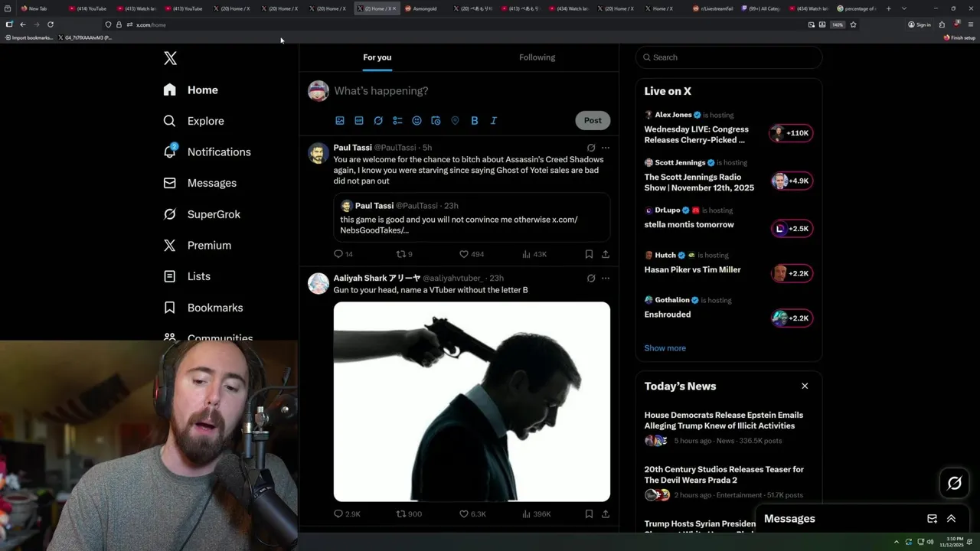View analytics showing 396K views
980x551 pixels.
pyautogui.click(x=537, y=514)
